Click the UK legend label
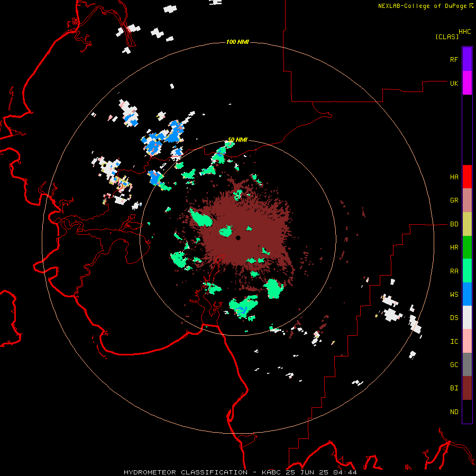This screenshot has height=476, width=476. tap(454, 83)
